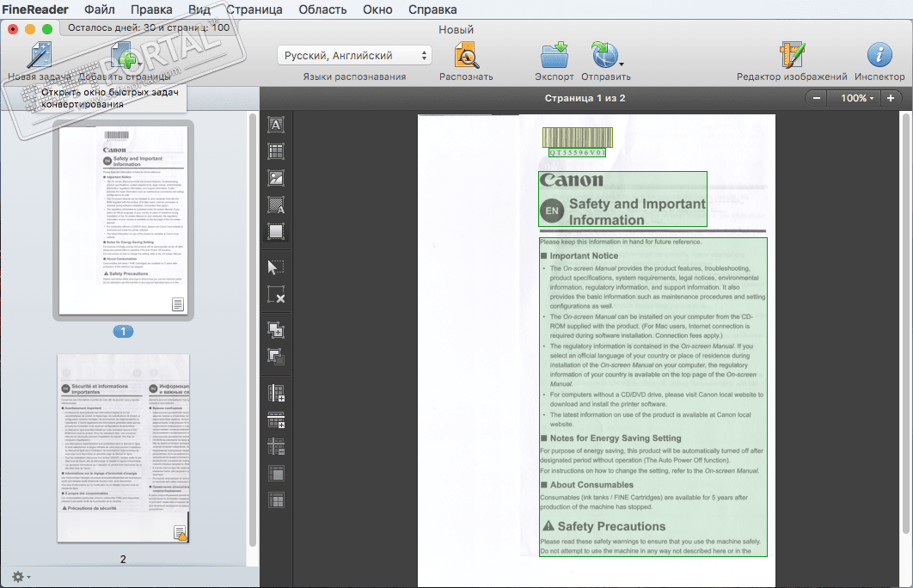The image size is (913, 588).
Task: Open the recognition languages dropdown Русский, Английский
Action: 354,55
